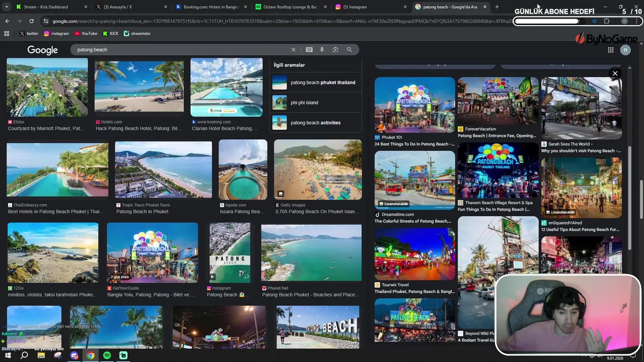
Task: View site information for google.com
Action: [46, 21]
